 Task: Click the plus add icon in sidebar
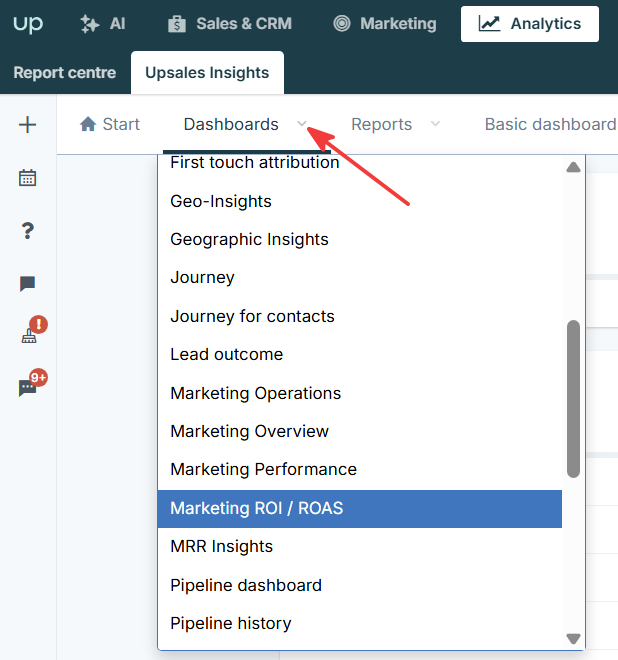point(28,125)
